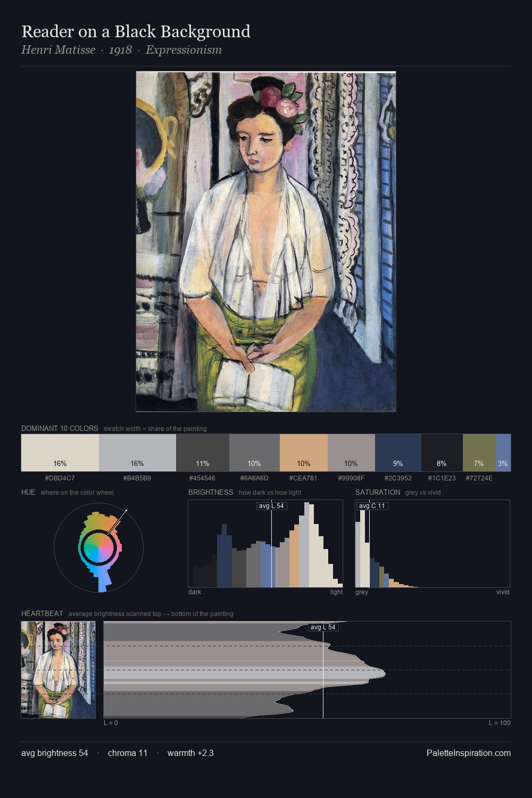Viewport: 532px width, 798px height.
Task: Choose the #2C3952 navy swatch
Action: (398, 453)
